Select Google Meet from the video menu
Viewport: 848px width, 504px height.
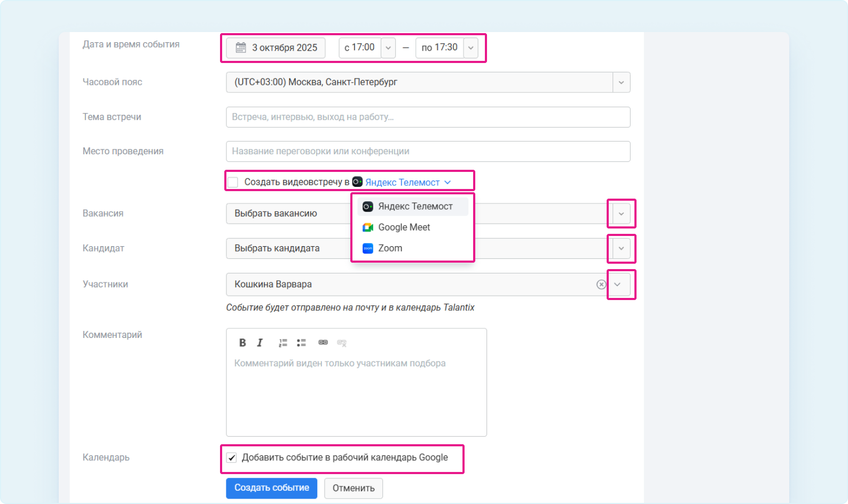pos(404,227)
